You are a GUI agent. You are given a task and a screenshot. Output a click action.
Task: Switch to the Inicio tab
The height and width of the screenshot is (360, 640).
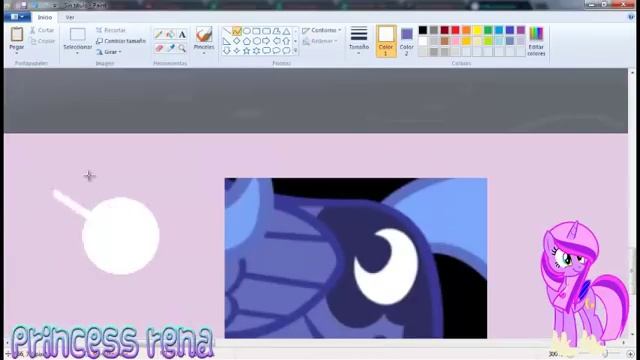point(44,17)
